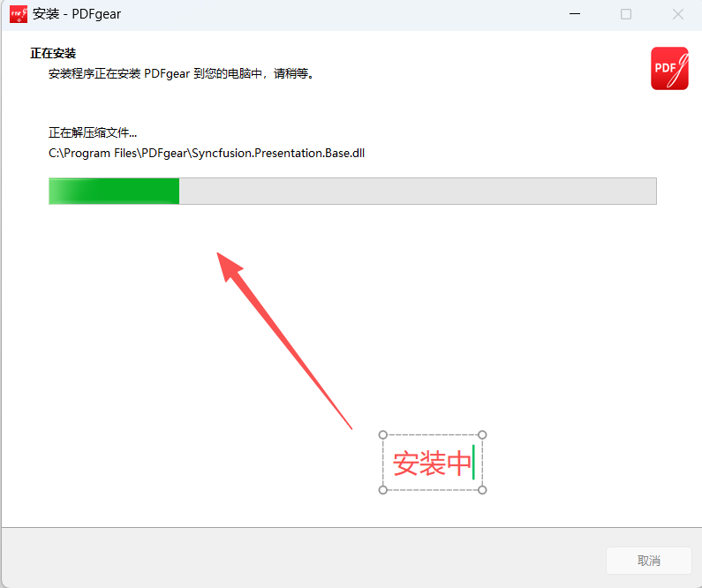Click the top-left text box resize handle

click(x=382, y=434)
